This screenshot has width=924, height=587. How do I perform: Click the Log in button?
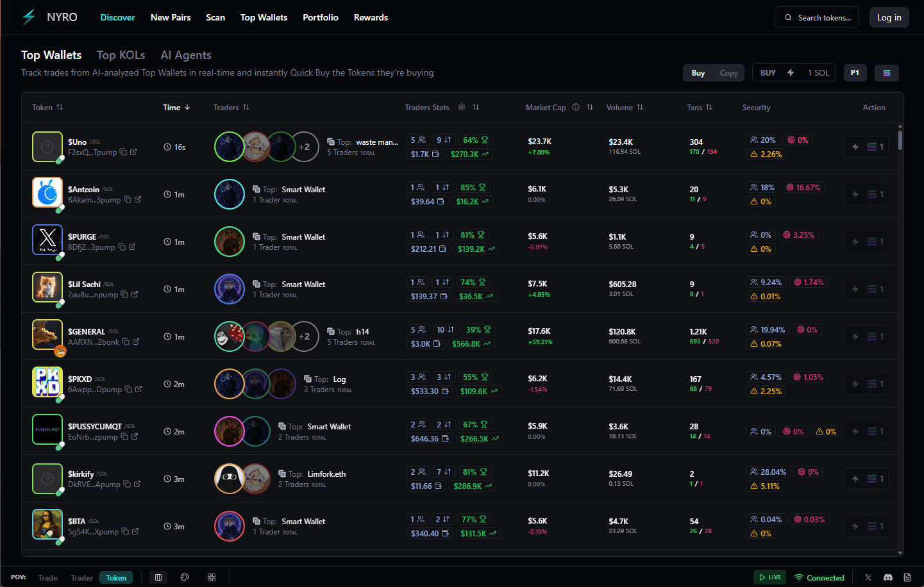[x=889, y=17]
